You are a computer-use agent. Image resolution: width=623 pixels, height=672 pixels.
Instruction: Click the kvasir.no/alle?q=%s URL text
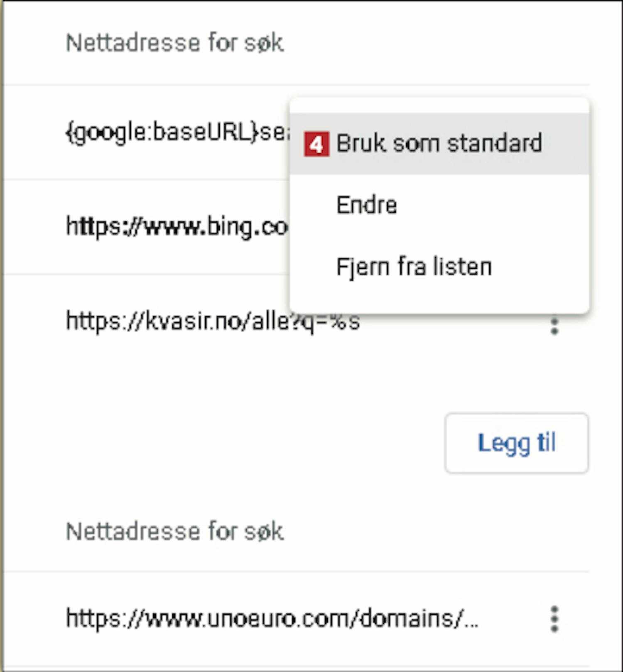pyautogui.click(x=213, y=322)
